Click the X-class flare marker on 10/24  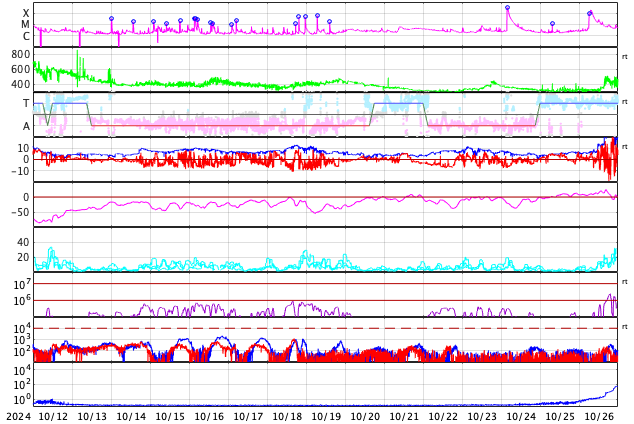(x=507, y=8)
